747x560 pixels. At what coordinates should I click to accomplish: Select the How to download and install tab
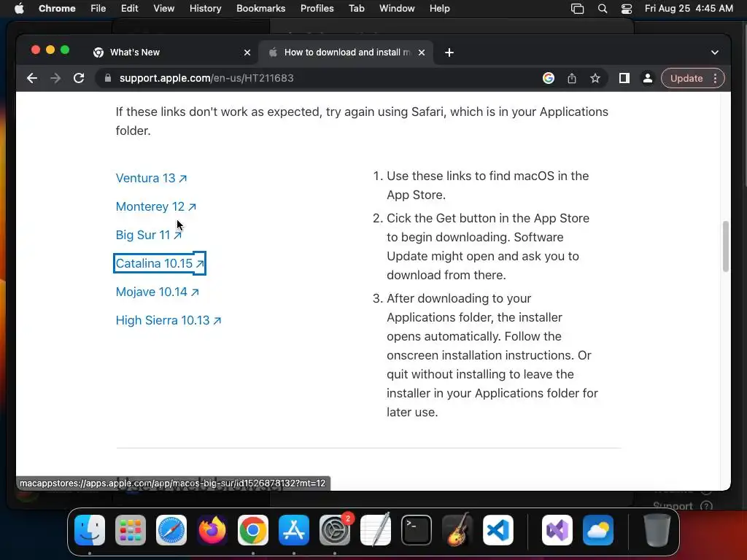click(346, 52)
